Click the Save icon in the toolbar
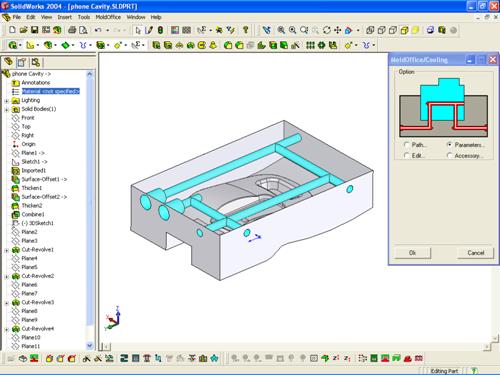The image size is (500, 375). [x=35, y=30]
